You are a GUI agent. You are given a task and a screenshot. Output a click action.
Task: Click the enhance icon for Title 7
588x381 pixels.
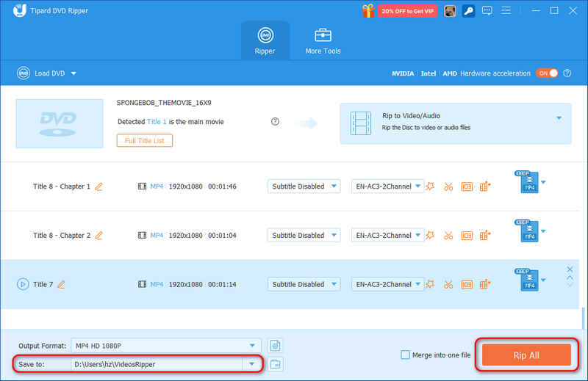(x=485, y=284)
